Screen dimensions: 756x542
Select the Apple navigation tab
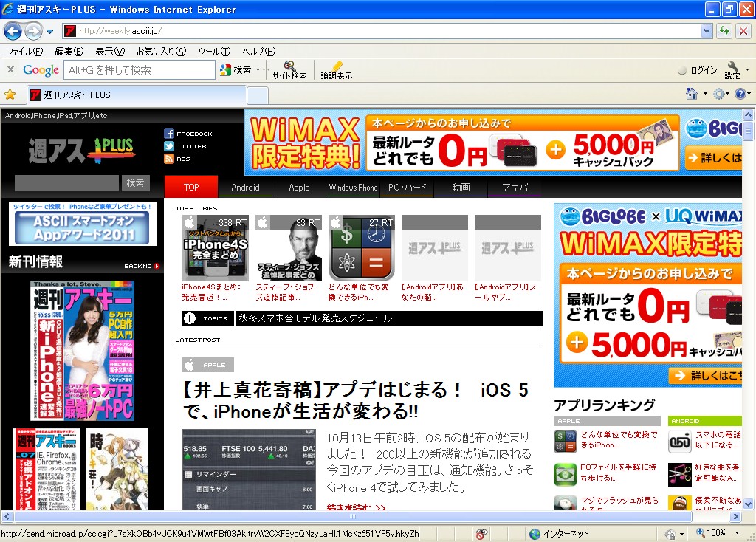299,187
